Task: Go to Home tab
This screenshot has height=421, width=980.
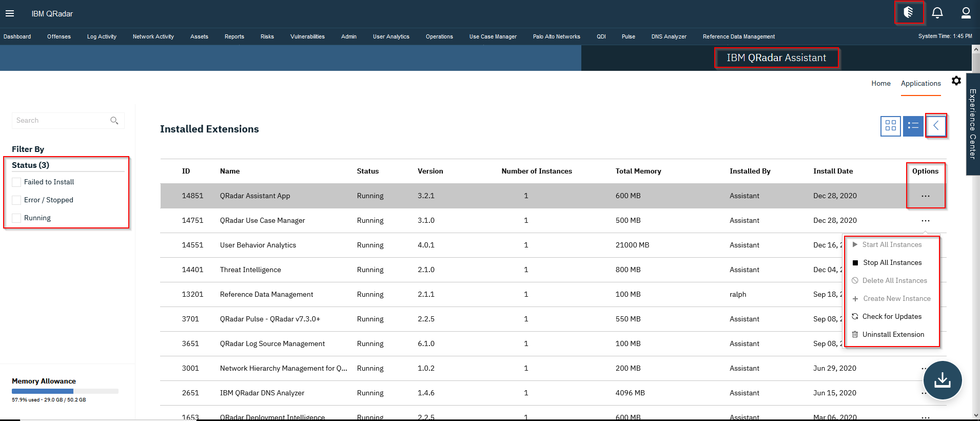Action: tap(881, 83)
